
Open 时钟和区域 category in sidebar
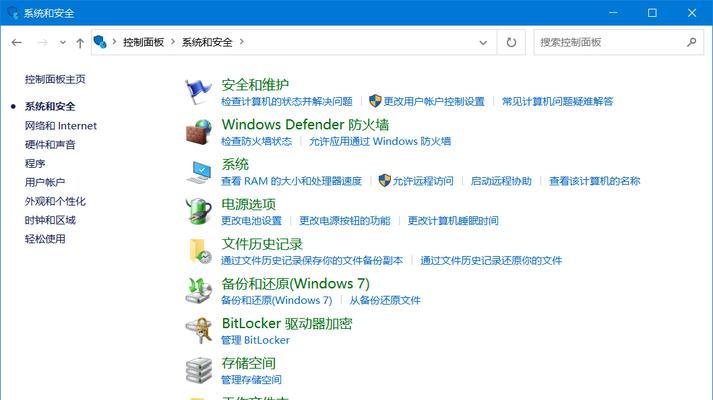[50, 220]
